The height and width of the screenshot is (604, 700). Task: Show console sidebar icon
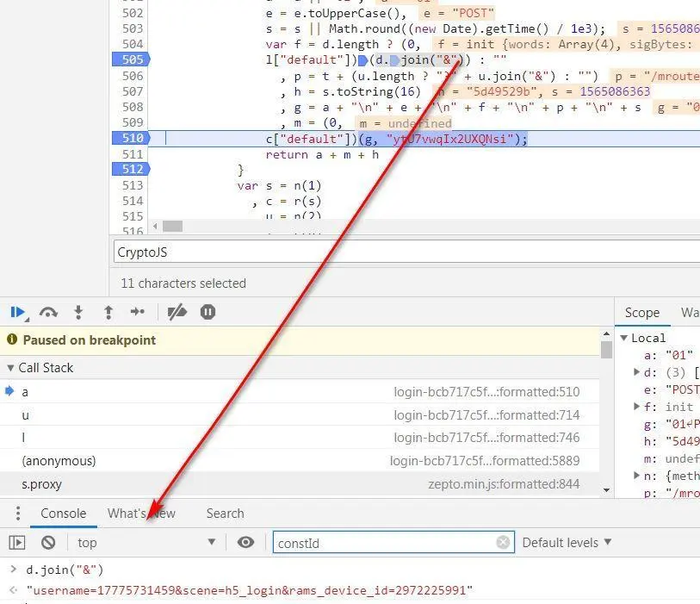(17, 542)
